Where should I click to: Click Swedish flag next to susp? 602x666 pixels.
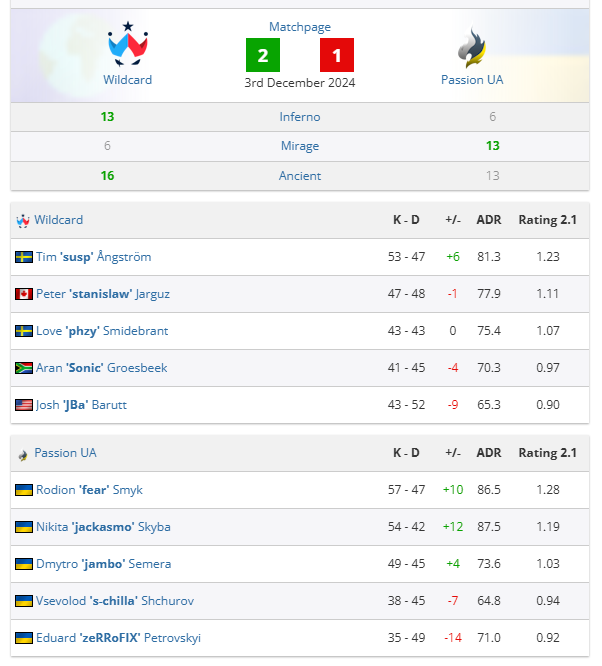click(24, 257)
